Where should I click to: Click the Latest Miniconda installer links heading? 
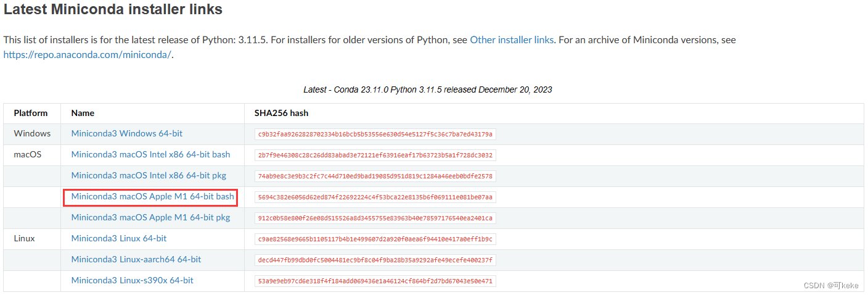(x=113, y=10)
